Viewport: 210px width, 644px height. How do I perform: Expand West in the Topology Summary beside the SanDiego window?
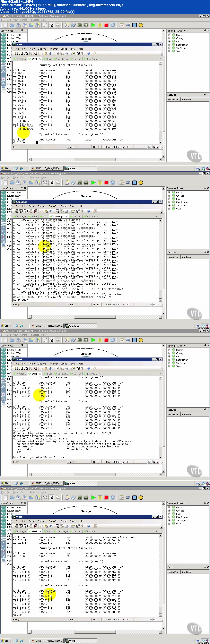coord(169,209)
